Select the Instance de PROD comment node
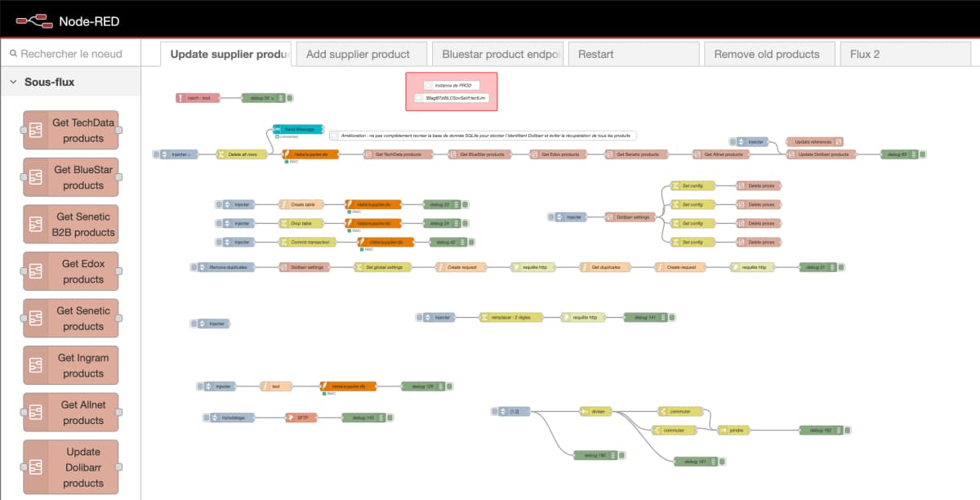The image size is (980, 500). pyautogui.click(x=452, y=85)
